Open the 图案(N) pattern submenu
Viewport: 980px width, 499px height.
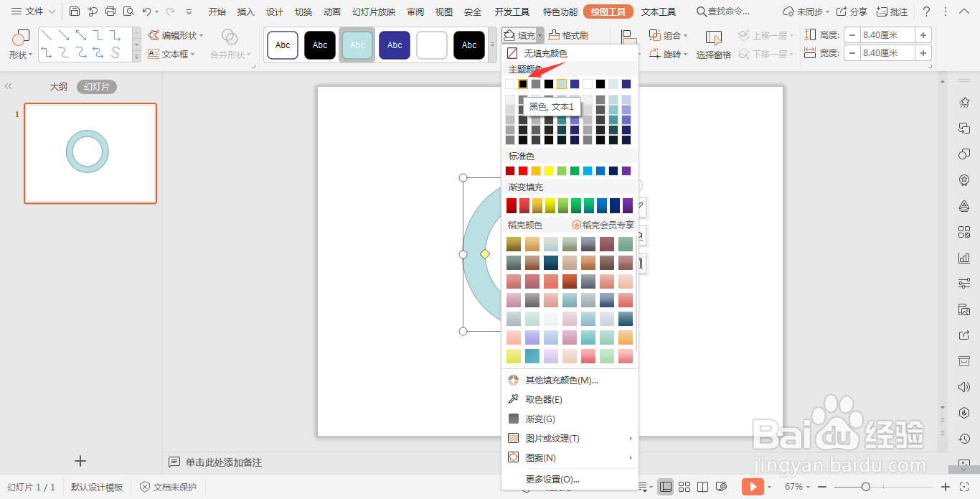click(x=570, y=457)
